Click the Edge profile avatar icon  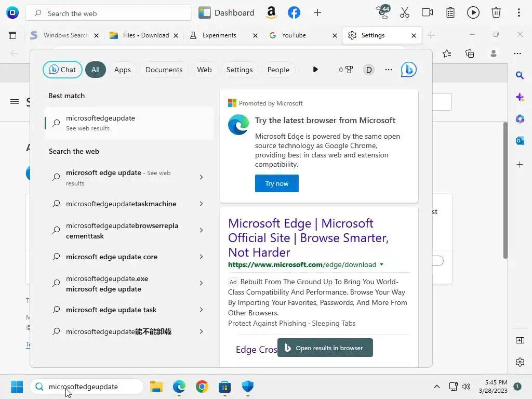point(494,54)
